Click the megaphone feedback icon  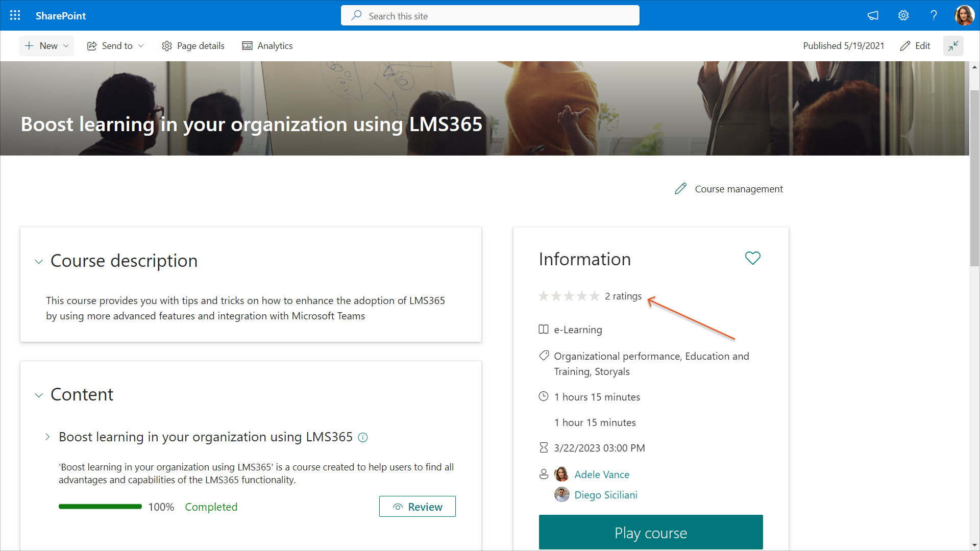873,15
